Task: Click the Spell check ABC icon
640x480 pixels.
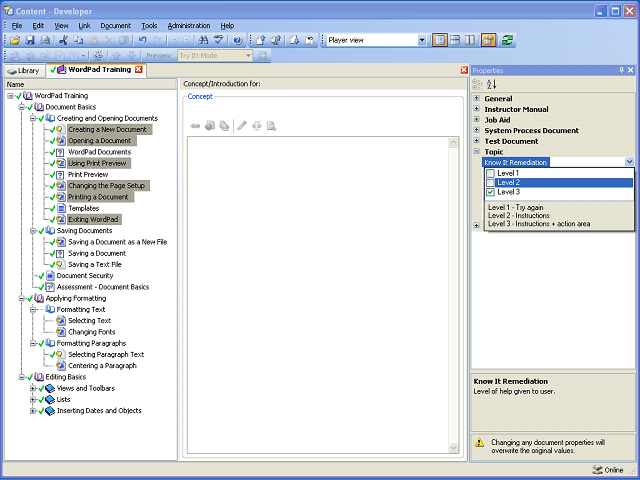Action: [219, 40]
